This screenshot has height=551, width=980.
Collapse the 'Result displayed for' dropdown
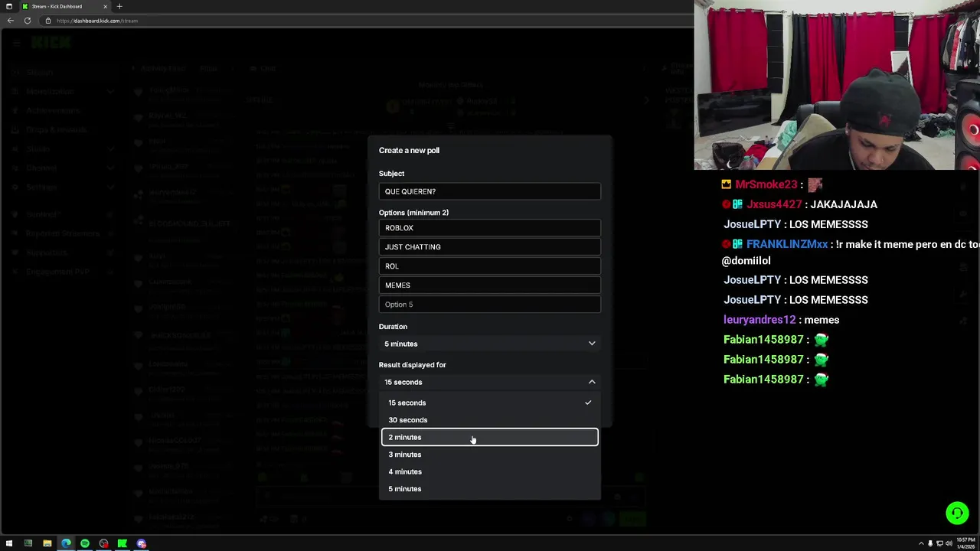tap(490, 382)
